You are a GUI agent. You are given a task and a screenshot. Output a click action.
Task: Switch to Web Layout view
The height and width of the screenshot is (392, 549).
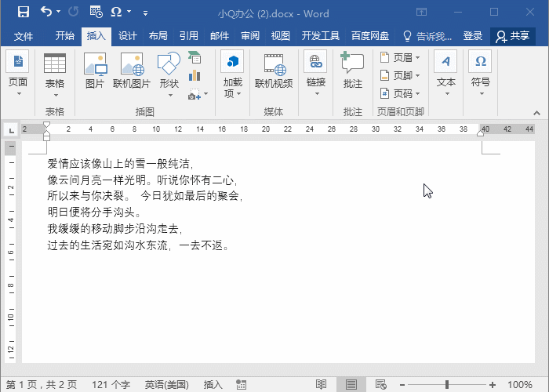[380, 385]
